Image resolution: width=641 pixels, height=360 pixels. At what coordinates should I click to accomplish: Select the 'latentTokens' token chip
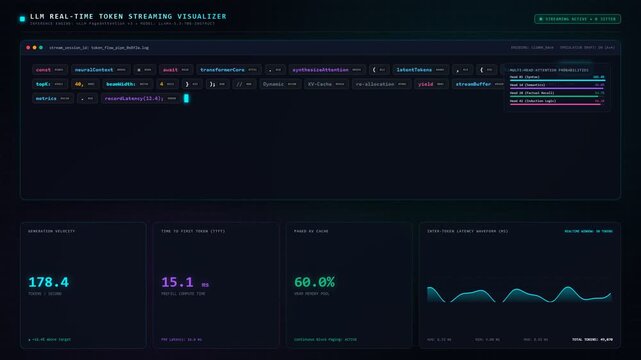(420, 70)
